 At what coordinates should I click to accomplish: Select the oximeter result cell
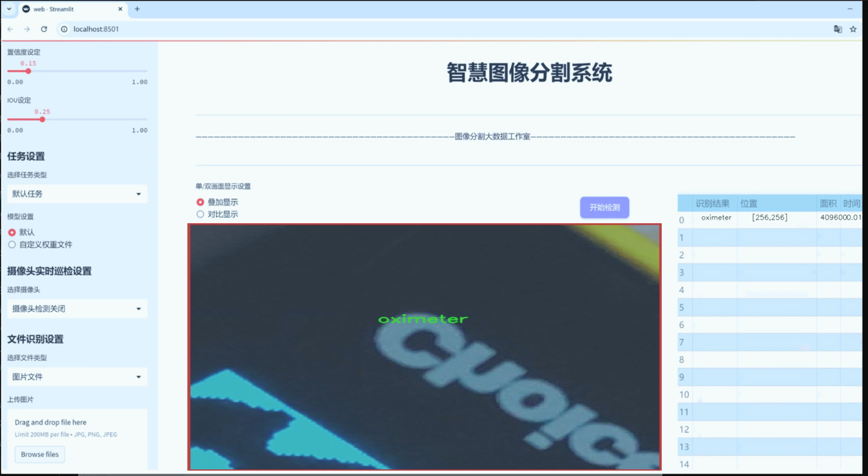point(714,218)
